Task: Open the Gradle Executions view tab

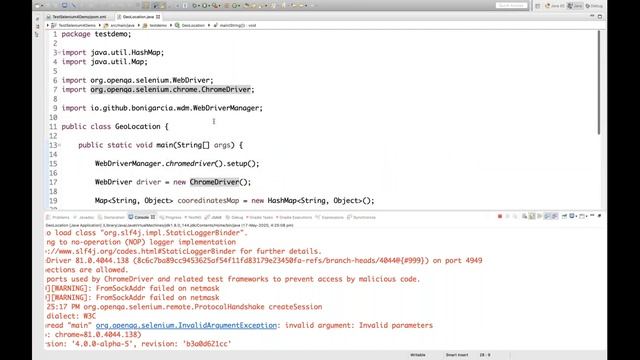Action: [294, 217]
